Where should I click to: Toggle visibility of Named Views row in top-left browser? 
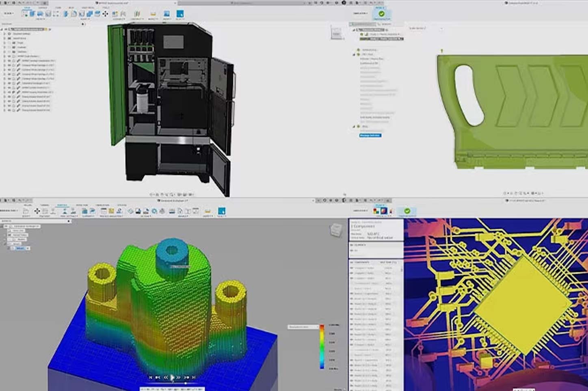click(x=9, y=38)
